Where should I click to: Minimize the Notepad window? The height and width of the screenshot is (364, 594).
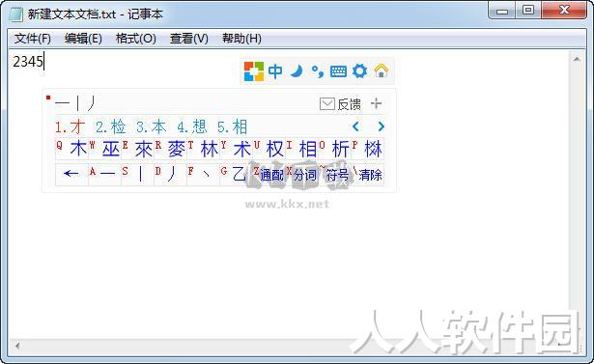pyautogui.click(x=502, y=11)
